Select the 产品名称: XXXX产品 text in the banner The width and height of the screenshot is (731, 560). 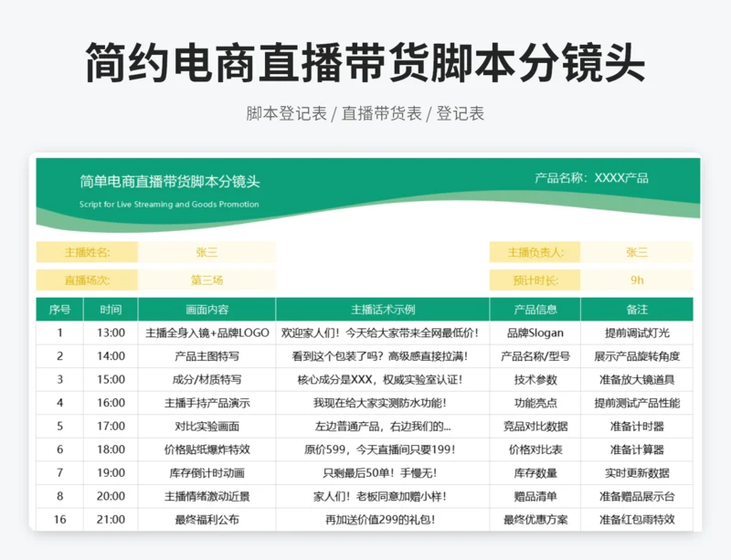click(x=591, y=177)
